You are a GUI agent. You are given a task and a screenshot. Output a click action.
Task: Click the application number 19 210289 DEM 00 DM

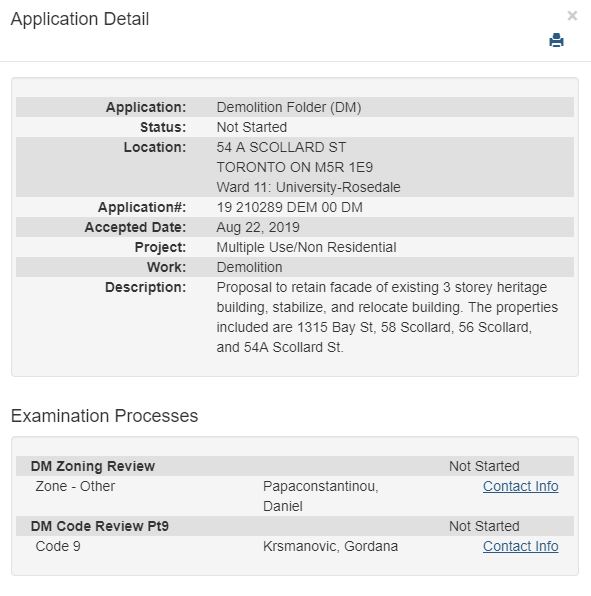tap(290, 207)
